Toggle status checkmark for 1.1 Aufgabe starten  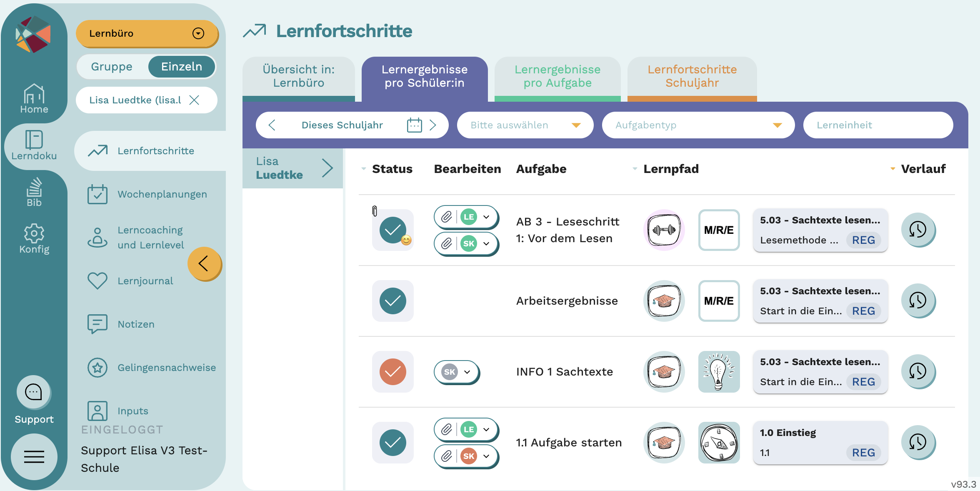[392, 442]
